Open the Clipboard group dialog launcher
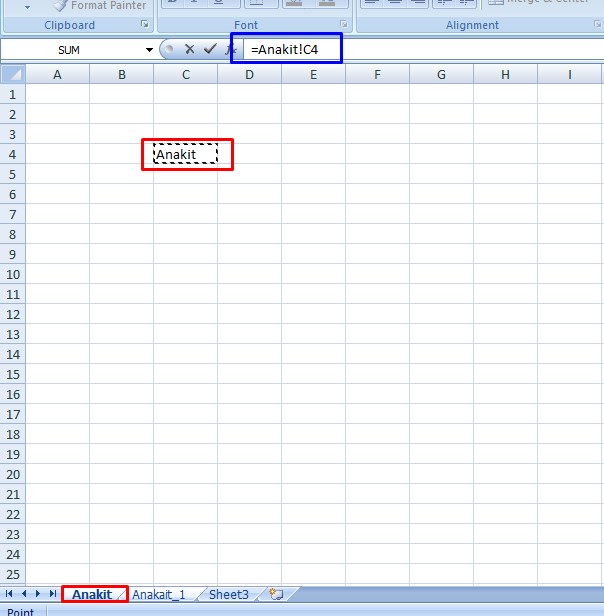The width and height of the screenshot is (604, 616). tap(145, 25)
